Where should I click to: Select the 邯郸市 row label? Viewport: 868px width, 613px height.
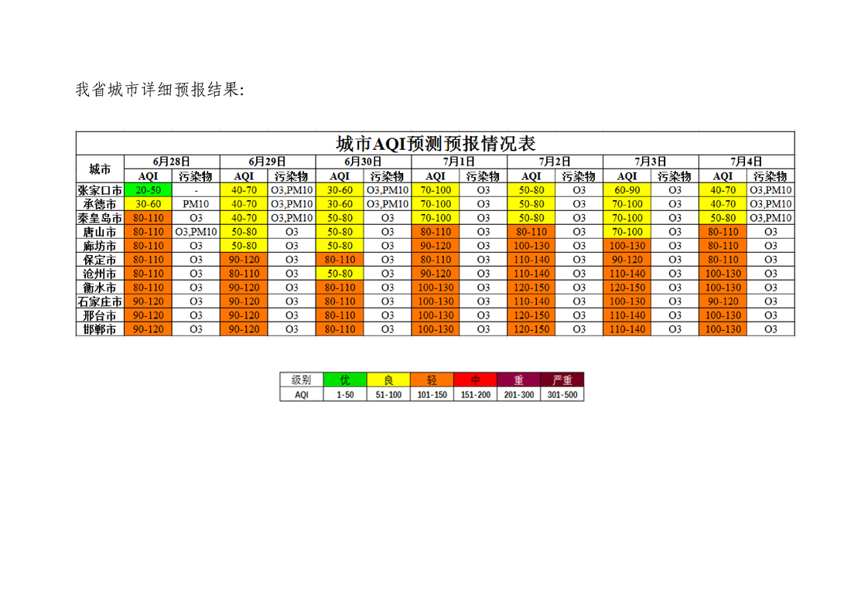pyautogui.click(x=100, y=329)
